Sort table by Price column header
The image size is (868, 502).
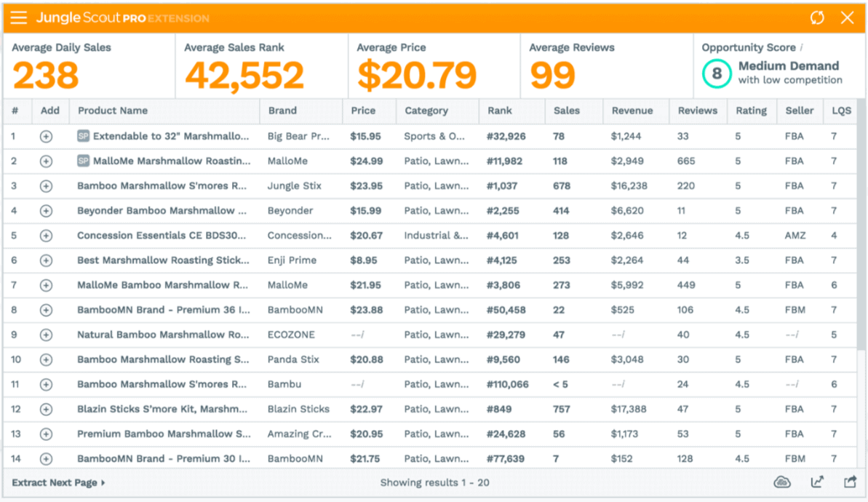tap(363, 111)
